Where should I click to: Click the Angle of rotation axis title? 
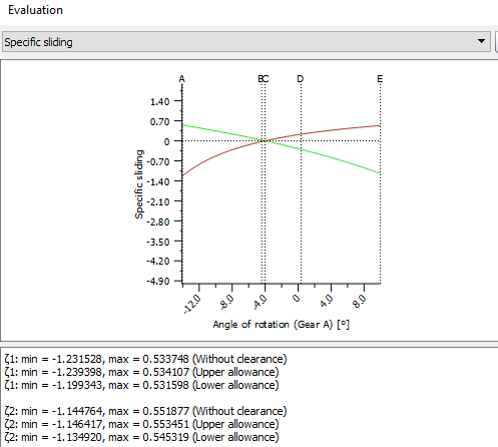tap(281, 324)
